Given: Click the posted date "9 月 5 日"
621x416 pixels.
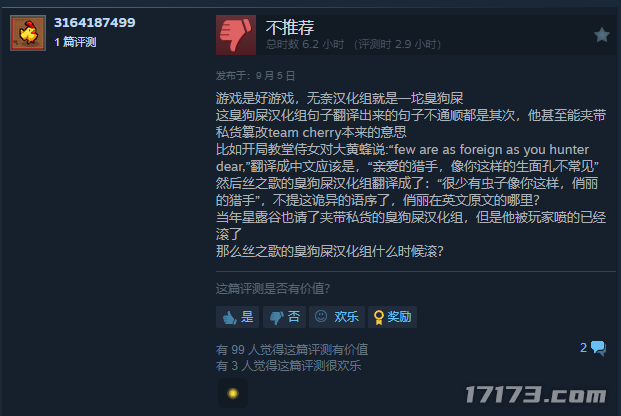Looking at the screenshot, I should pyautogui.click(x=275, y=76).
